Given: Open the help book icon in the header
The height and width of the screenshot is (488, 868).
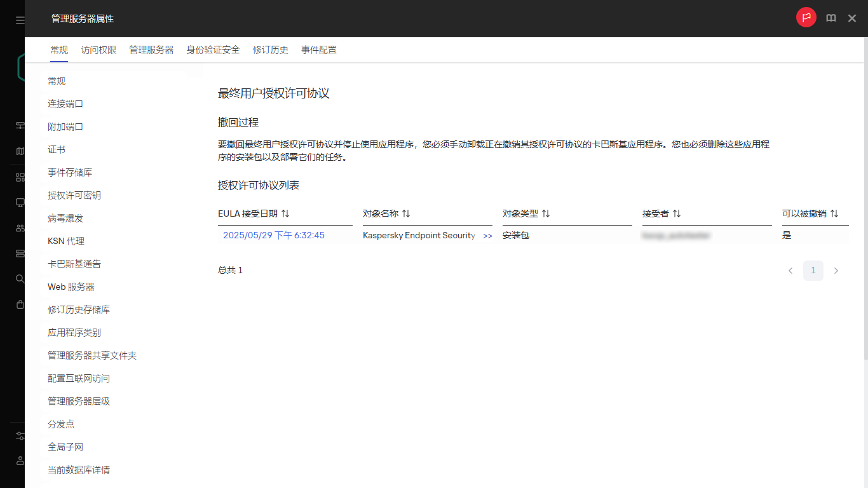Looking at the screenshot, I should pyautogui.click(x=831, y=18).
